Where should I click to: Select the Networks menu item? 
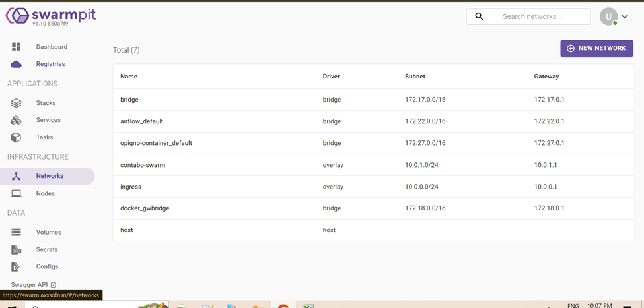(50, 176)
